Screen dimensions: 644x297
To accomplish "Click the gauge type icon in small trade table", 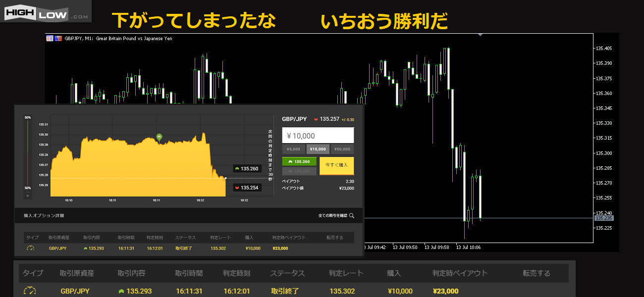I will (x=31, y=248).
